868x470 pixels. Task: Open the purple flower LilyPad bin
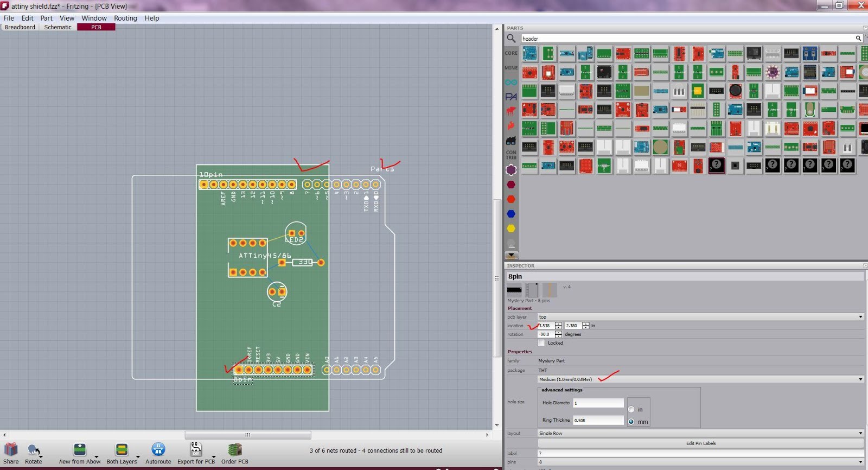point(511,170)
